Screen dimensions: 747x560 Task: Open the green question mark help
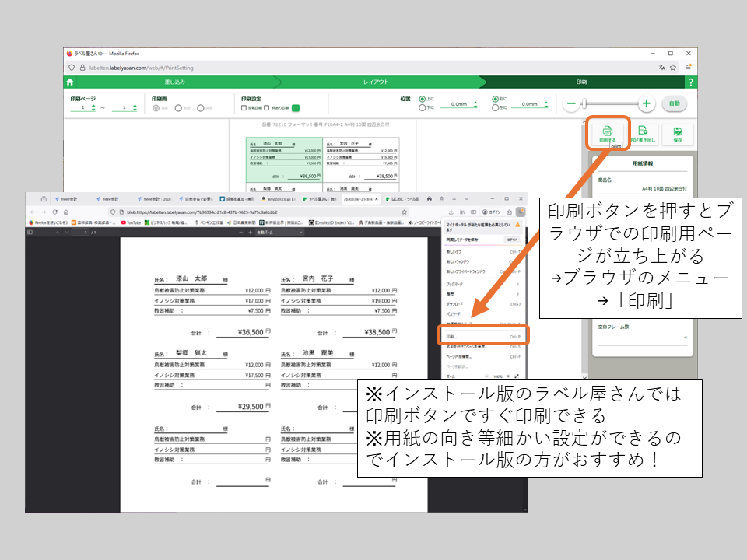tap(689, 82)
